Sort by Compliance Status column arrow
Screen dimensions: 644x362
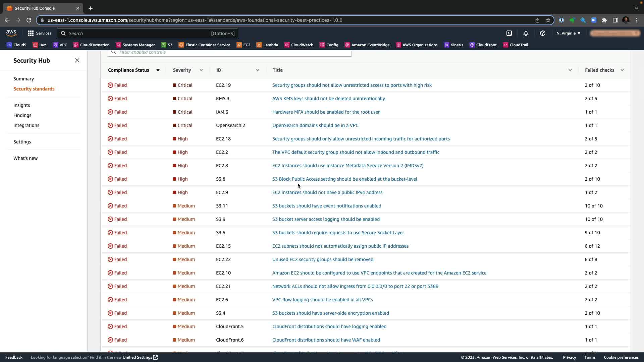158,70
